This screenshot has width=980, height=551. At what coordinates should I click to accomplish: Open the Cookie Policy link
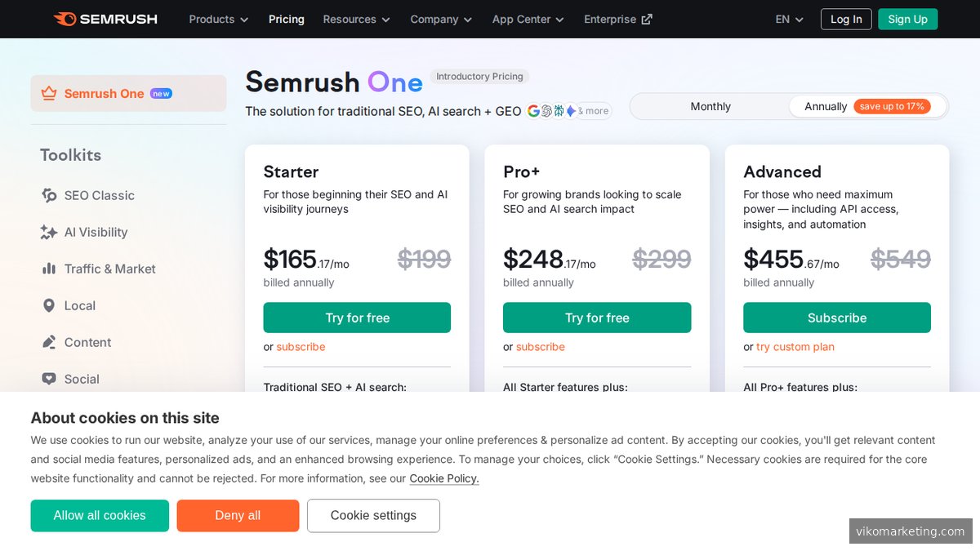point(443,478)
